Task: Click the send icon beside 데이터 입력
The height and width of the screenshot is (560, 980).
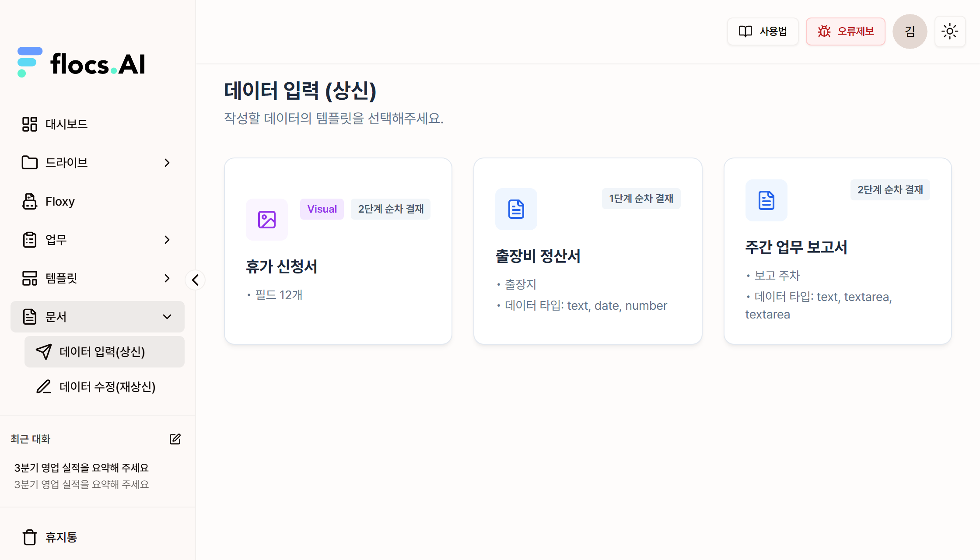Action: click(x=44, y=352)
